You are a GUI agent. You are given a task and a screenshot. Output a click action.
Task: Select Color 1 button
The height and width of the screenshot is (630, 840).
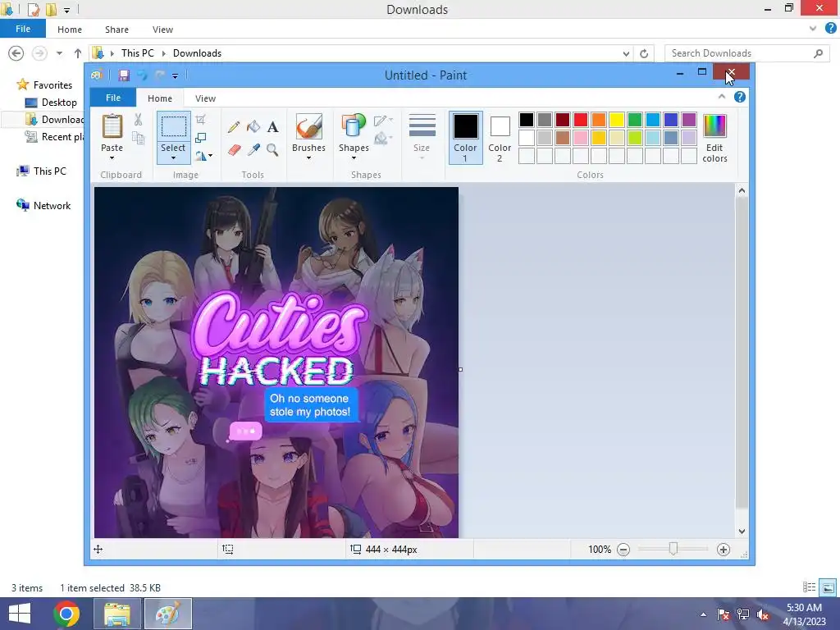click(x=466, y=138)
